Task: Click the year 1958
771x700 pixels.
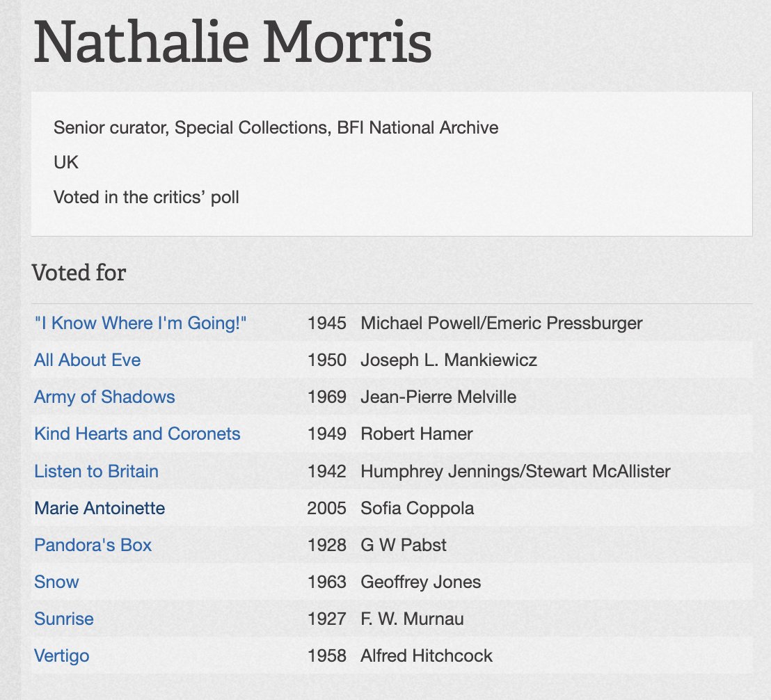Action: 327,655
